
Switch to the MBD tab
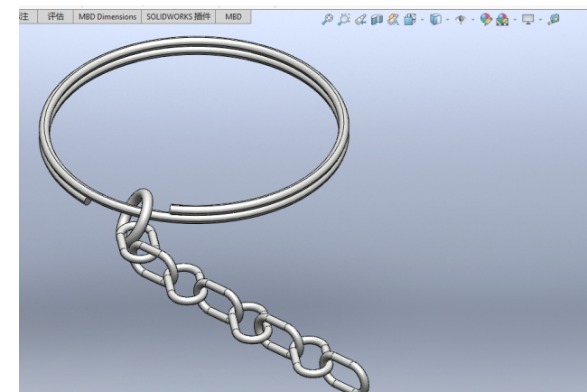[233, 16]
